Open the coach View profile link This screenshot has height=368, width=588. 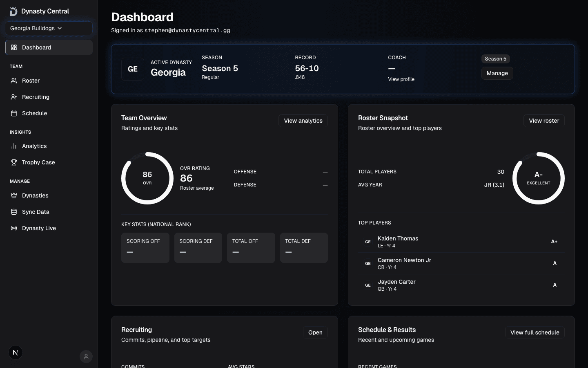[401, 79]
